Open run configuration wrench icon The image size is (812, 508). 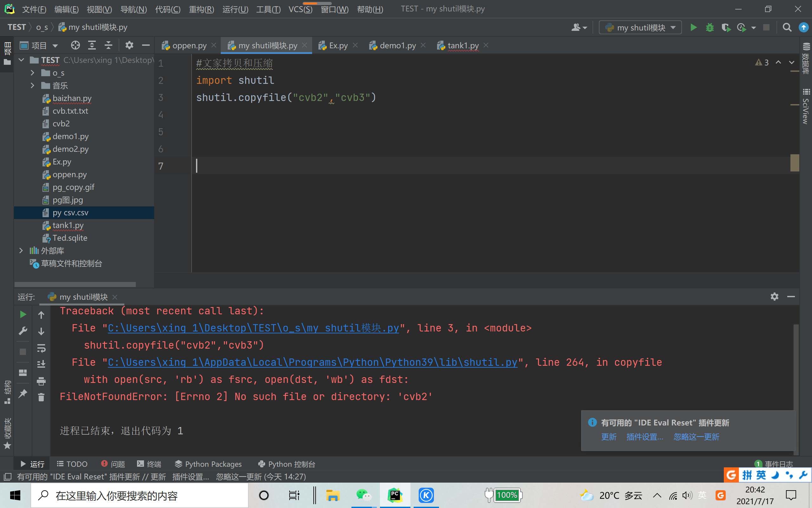coord(23,331)
